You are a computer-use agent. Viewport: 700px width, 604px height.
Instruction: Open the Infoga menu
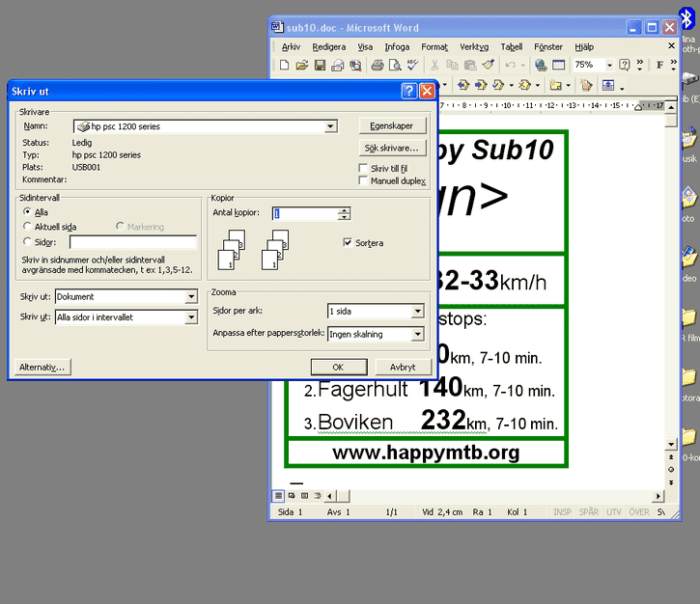(x=397, y=46)
